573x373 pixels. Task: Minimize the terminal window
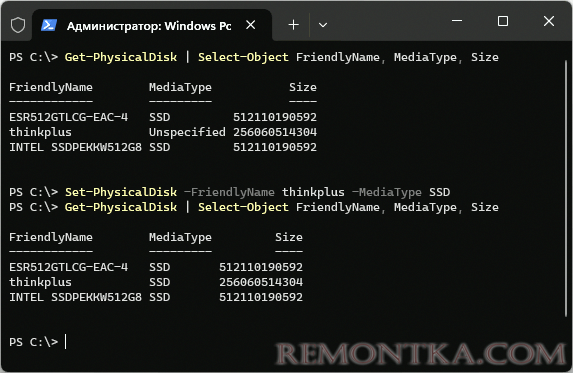(457, 21)
